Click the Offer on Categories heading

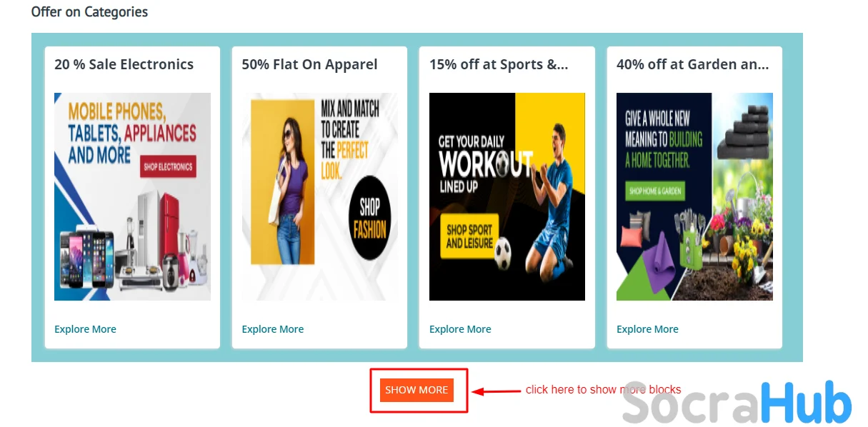tap(89, 12)
